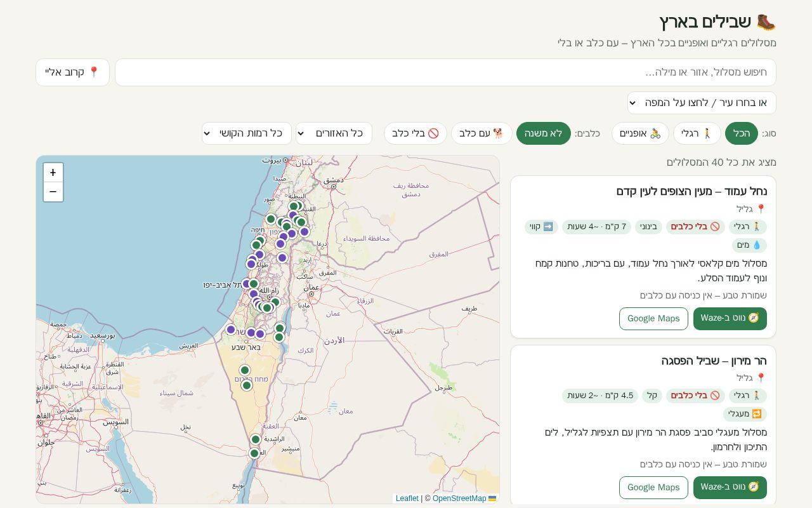The image size is (812, 508).
Task: Open the 'נחל עמוד – מעין הצופים לעין קדם' trail title
Action: point(691,192)
